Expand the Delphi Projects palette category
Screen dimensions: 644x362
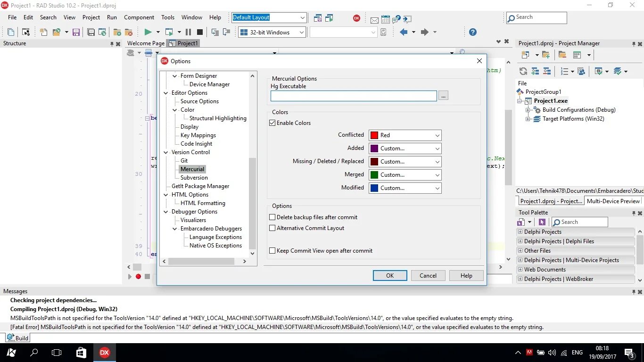pos(520,232)
